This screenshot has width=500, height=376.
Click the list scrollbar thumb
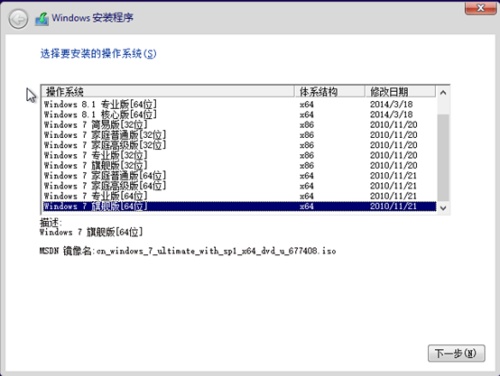tap(443, 158)
